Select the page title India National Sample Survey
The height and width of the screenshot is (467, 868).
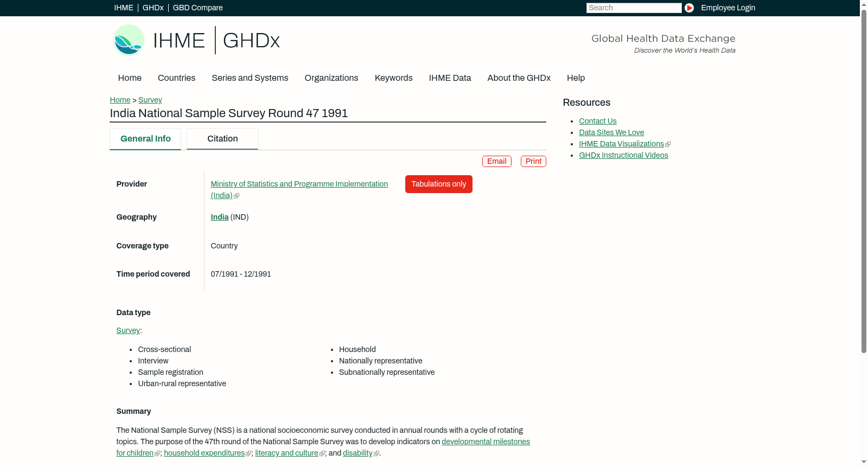(x=229, y=113)
